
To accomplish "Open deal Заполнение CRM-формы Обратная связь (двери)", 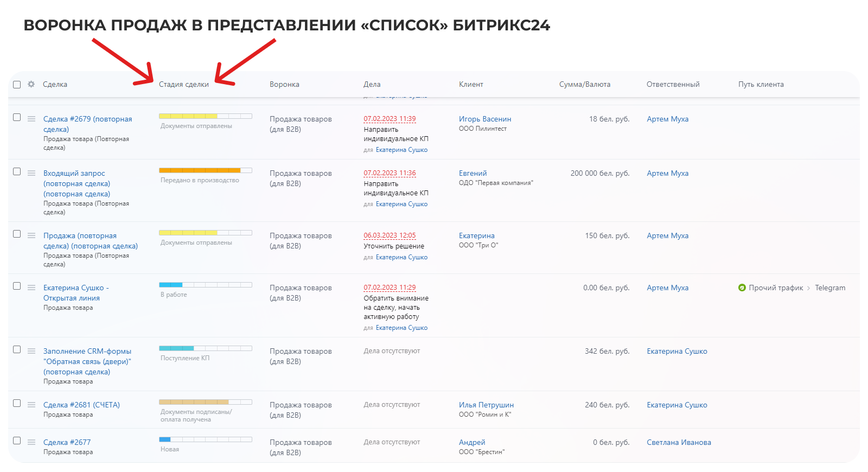I will (87, 361).
